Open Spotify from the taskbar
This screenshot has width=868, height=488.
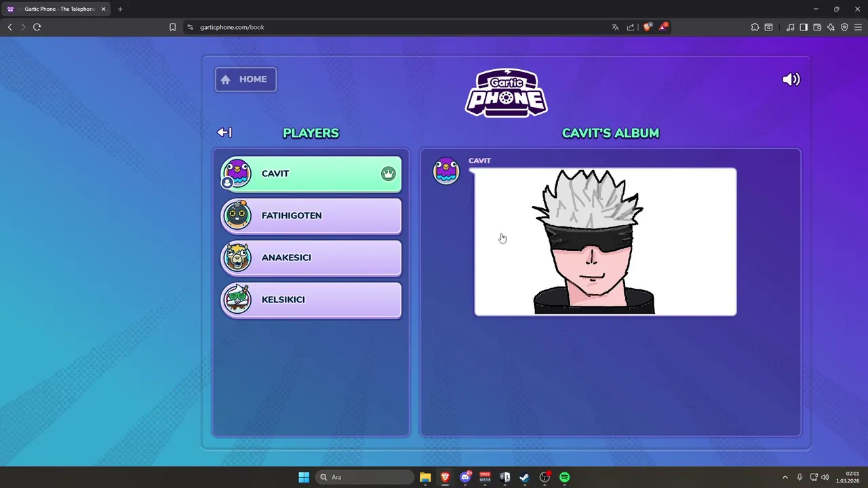pos(564,477)
